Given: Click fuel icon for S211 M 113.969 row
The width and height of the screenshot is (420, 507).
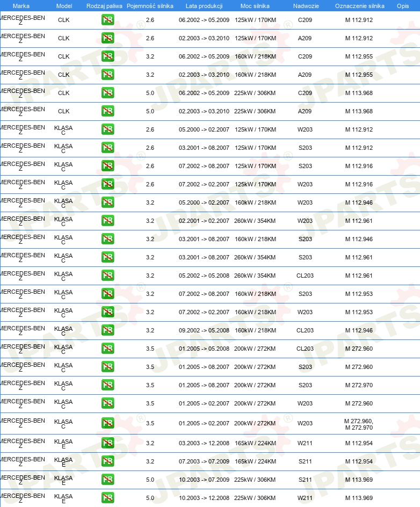Looking at the screenshot, I should click(x=107, y=480).
